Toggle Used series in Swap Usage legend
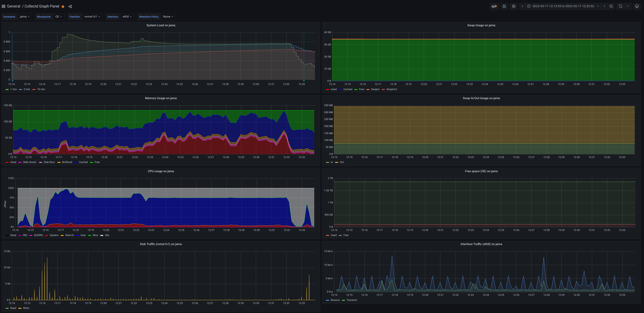 click(333, 89)
